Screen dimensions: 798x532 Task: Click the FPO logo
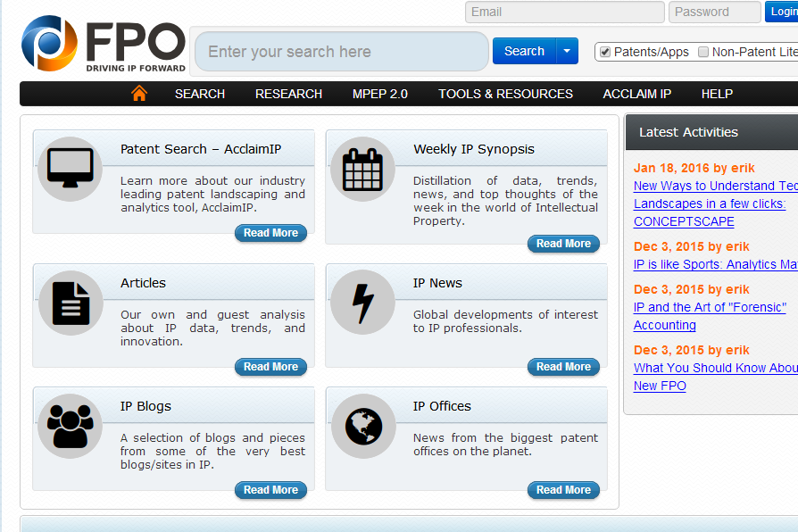pyautogui.click(x=104, y=44)
